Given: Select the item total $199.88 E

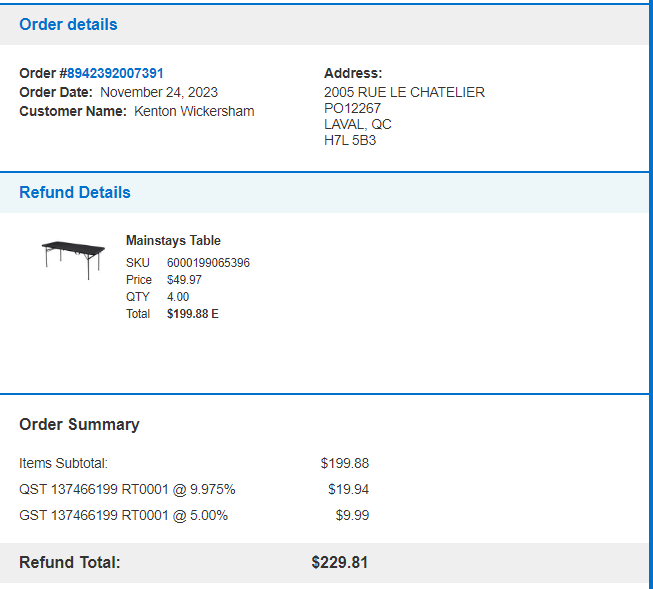Looking at the screenshot, I should [193, 314].
